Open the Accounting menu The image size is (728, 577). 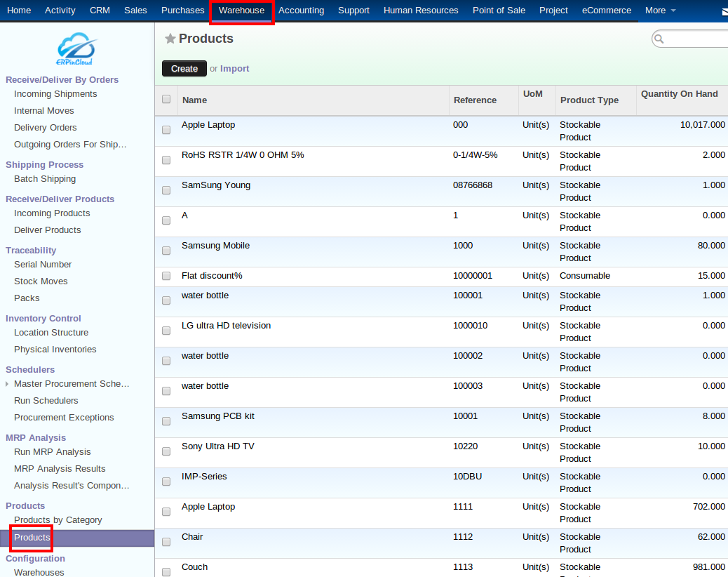(302, 11)
